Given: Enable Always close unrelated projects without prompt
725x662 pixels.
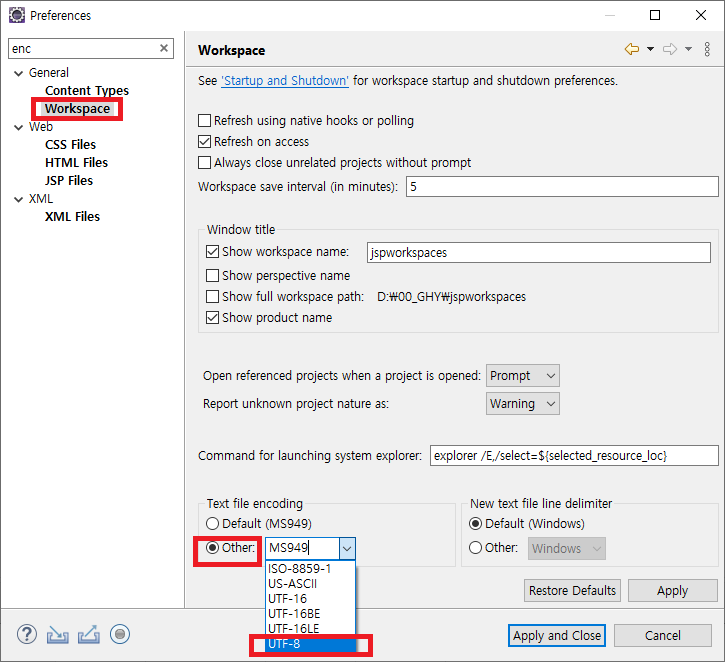Looking at the screenshot, I should click(x=204, y=163).
